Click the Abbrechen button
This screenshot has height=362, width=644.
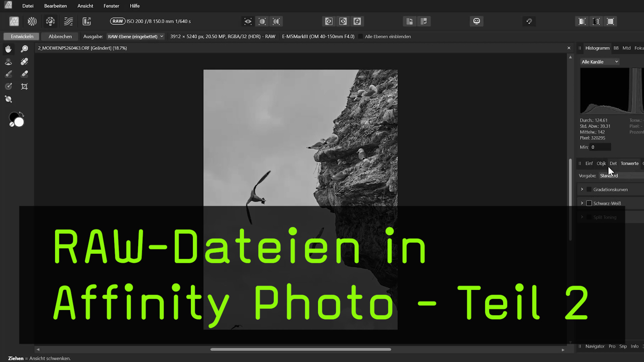pyautogui.click(x=60, y=36)
